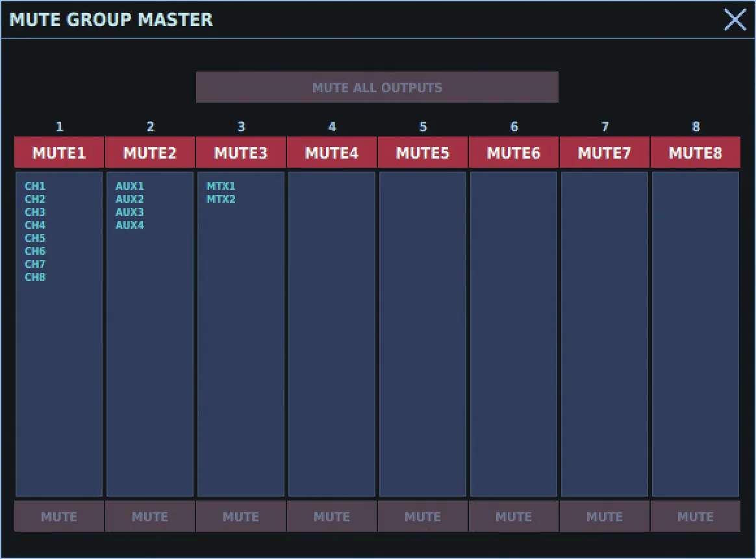Select the MUTE6 group header
This screenshot has height=559, width=756.
pos(514,153)
